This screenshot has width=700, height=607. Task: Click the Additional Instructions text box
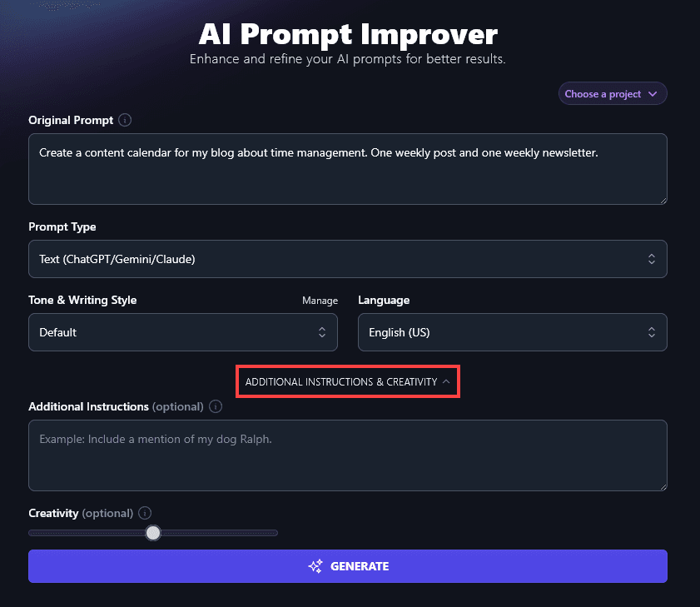[348, 455]
